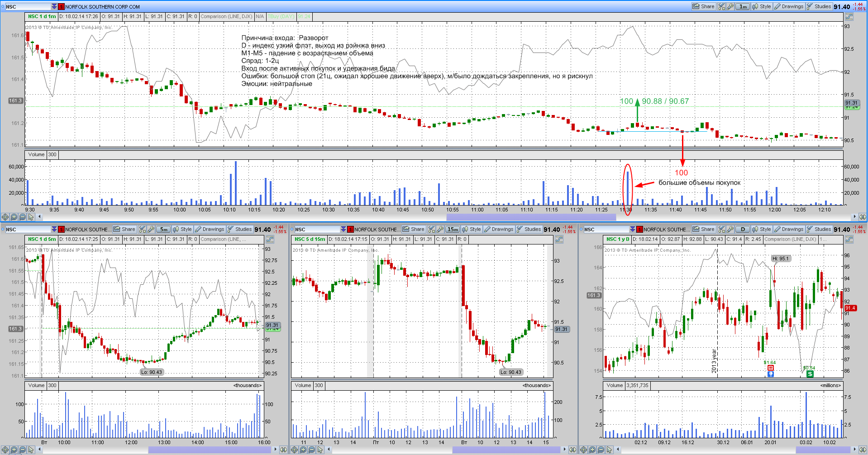Click quick study icon in 15m chart toolbar
Screen dimensions: 868x455
431,229
